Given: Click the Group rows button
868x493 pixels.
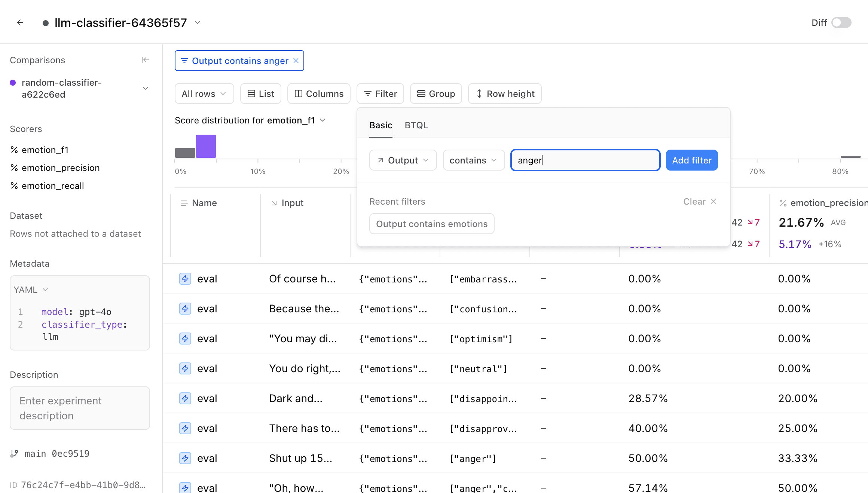Looking at the screenshot, I should (x=436, y=94).
